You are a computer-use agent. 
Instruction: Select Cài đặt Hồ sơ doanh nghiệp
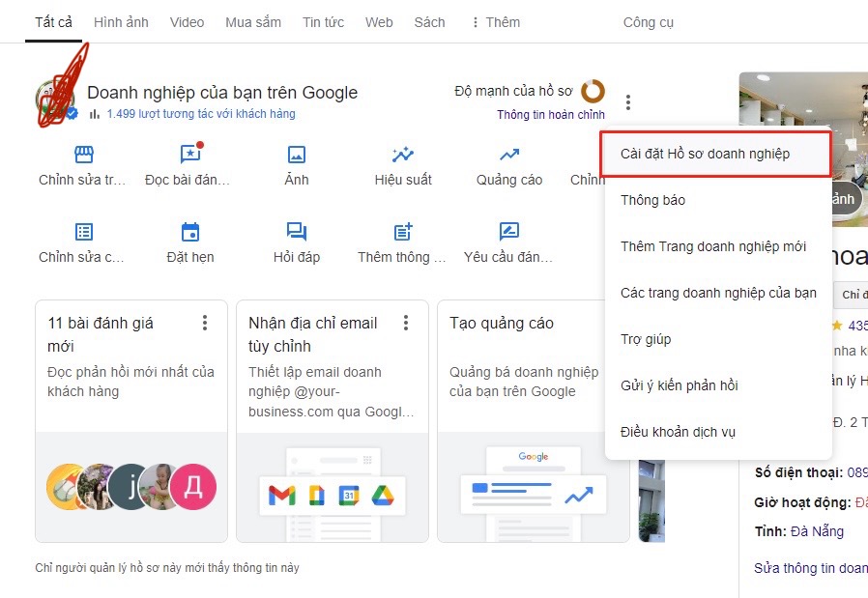pos(716,154)
